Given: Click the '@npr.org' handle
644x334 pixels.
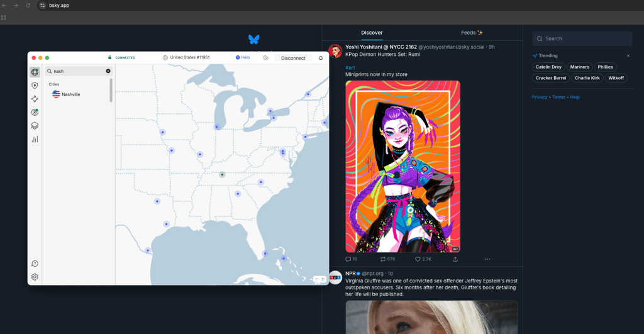Looking at the screenshot, I should (x=372, y=274).
